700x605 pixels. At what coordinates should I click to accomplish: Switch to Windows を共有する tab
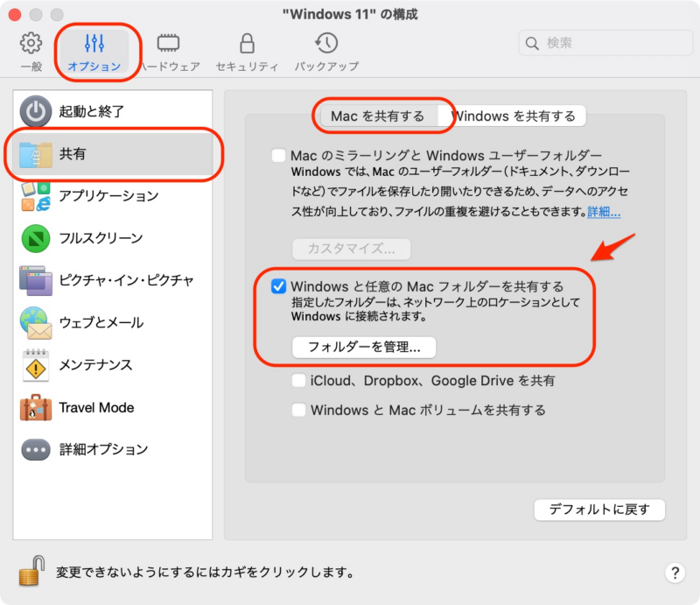pyautogui.click(x=514, y=116)
